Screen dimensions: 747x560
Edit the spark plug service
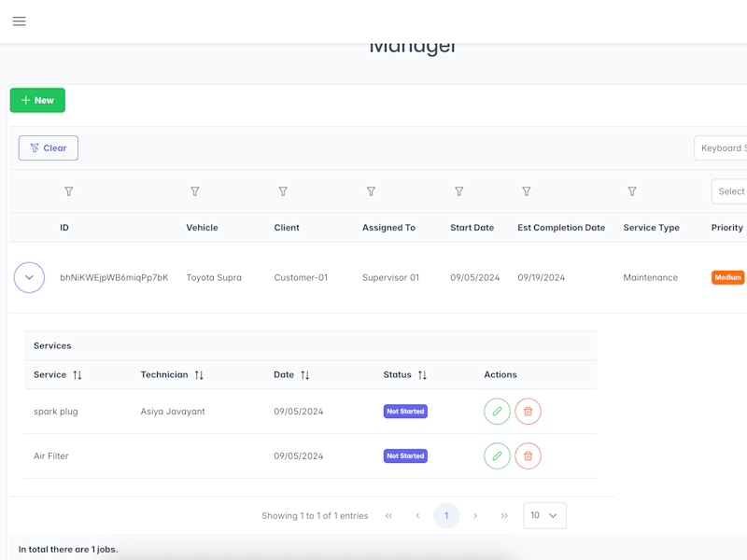(x=497, y=412)
